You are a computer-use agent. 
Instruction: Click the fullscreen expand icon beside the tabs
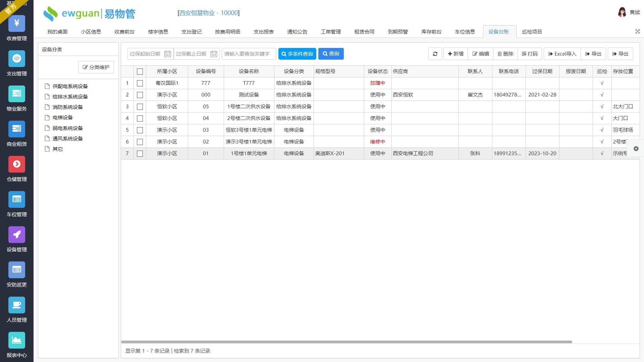[x=637, y=32]
